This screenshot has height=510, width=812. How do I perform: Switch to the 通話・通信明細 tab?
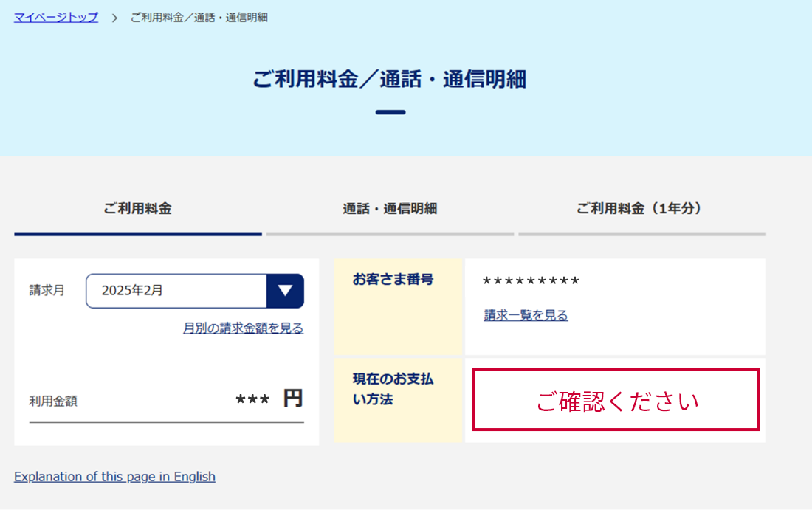click(390, 209)
